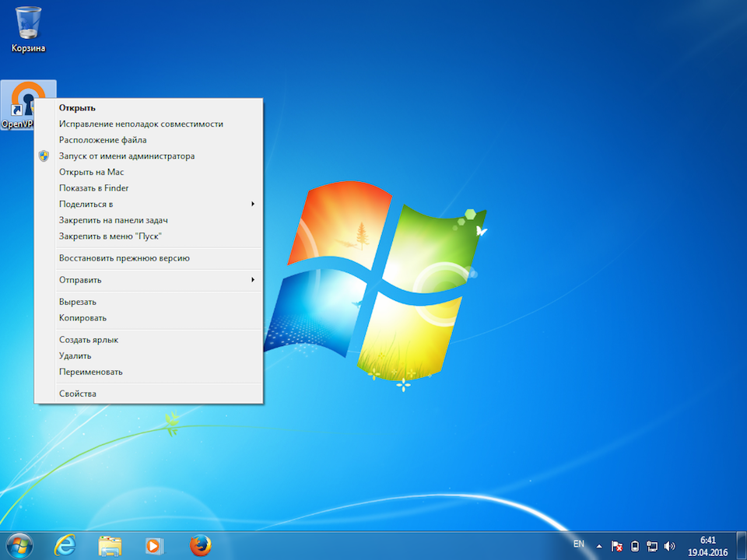Choose Копировать from the context menu
The image size is (747, 560).
coord(149,318)
